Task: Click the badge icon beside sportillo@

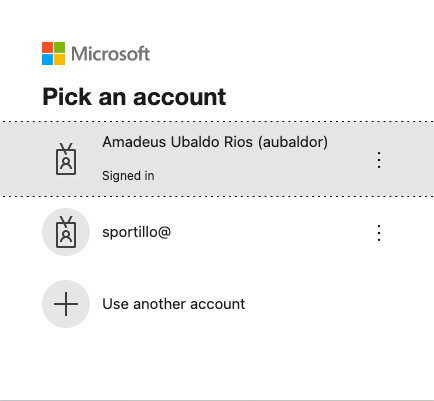Action: 66,232
